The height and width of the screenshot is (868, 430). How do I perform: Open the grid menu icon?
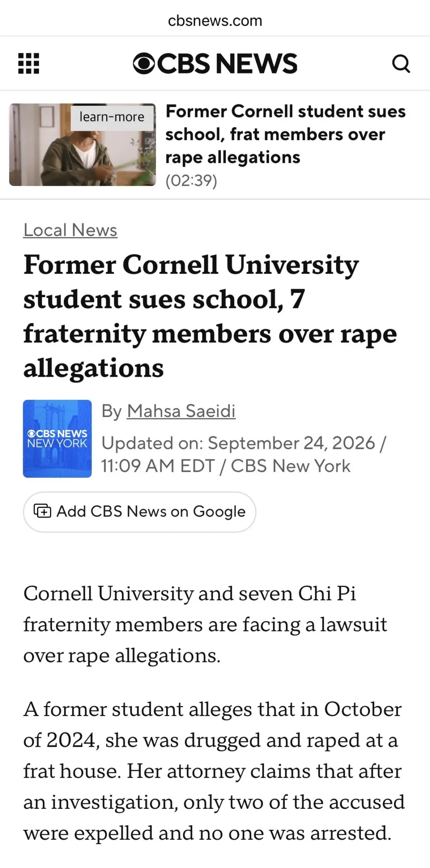click(29, 63)
